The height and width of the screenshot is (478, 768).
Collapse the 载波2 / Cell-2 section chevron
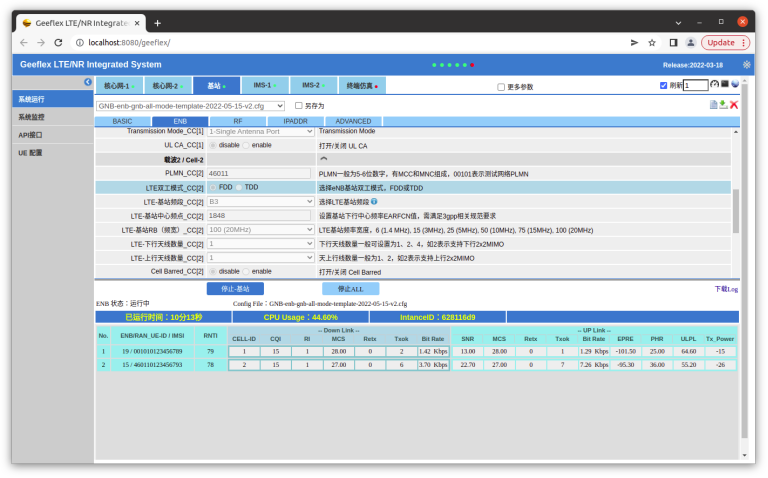coord(323,159)
